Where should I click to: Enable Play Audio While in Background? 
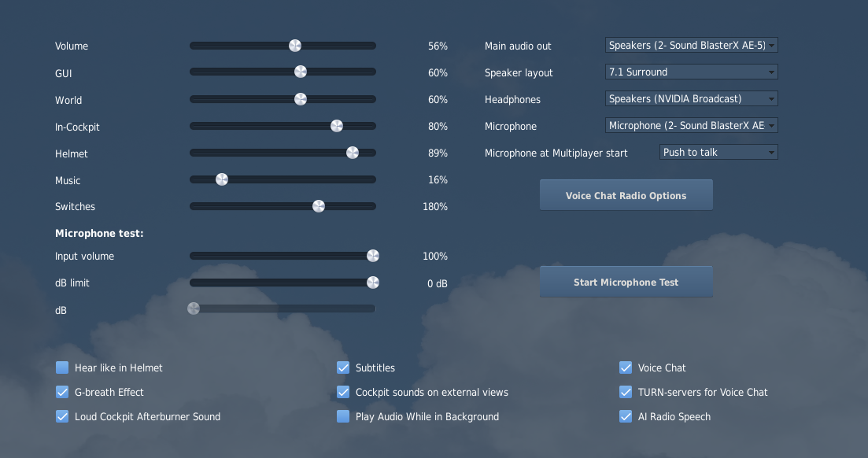(343, 416)
